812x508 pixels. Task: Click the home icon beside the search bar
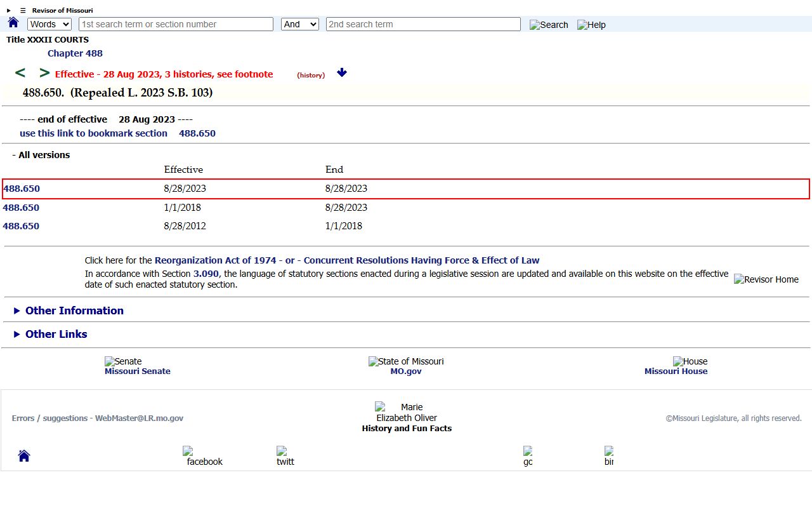click(x=13, y=23)
